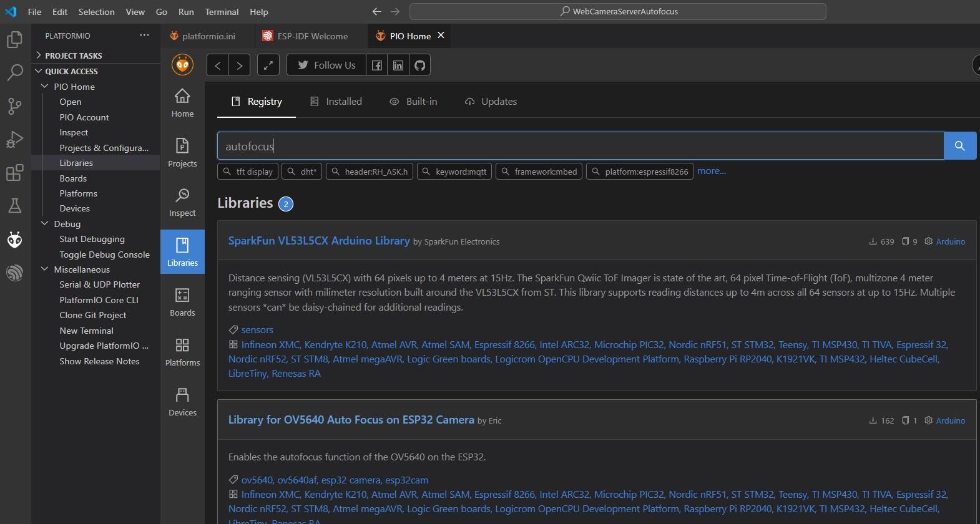The width and height of the screenshot is (980, 524).
Task: Open Library for OV5640 Auto Focus link
Action: coord(351,420)
